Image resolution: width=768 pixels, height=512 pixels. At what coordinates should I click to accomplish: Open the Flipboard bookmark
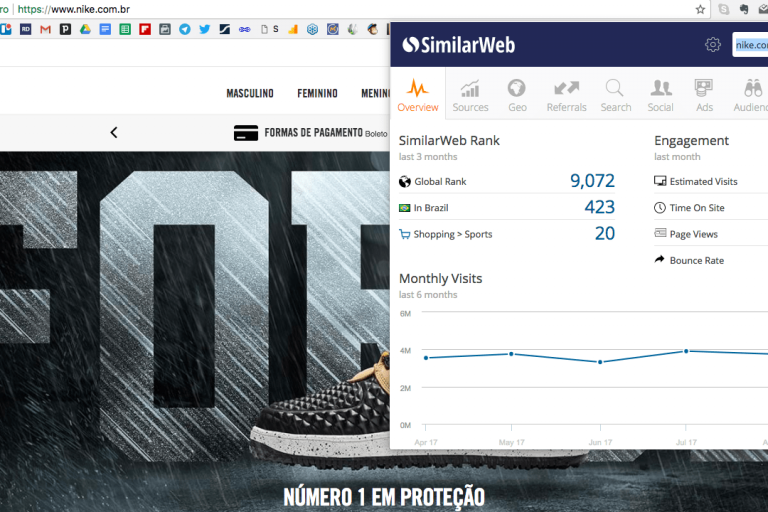point(145,29)
